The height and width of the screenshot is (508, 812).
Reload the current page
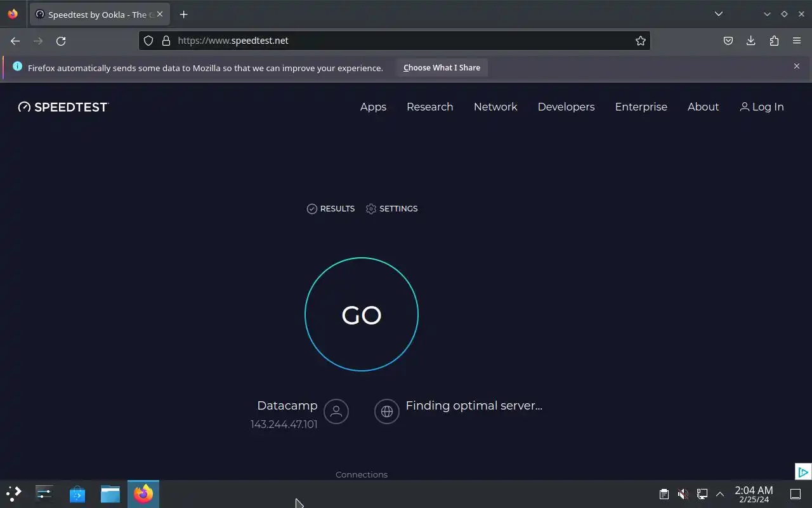click(x=61, y=41)
